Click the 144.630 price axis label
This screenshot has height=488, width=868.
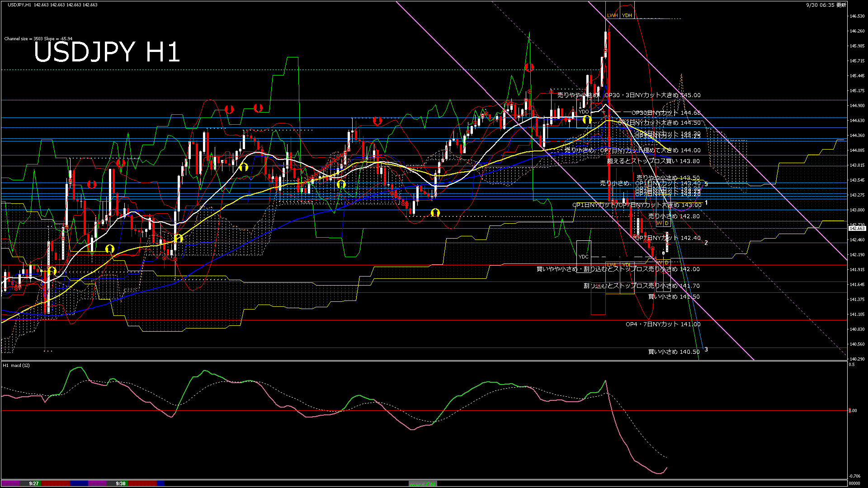tap(857, 121)
